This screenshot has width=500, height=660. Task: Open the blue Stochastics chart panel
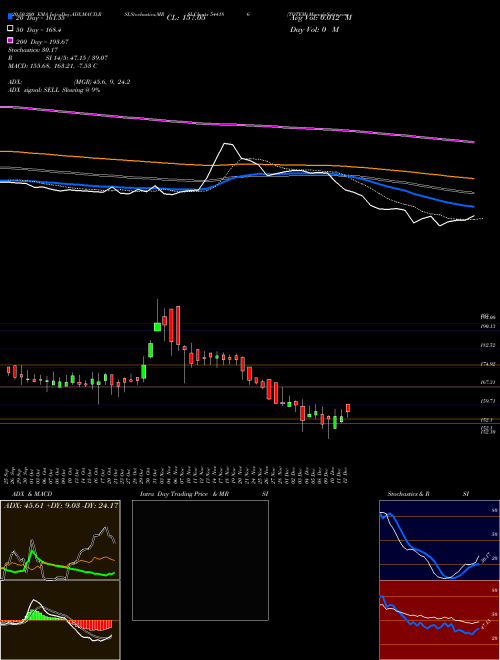click(439, 540)
